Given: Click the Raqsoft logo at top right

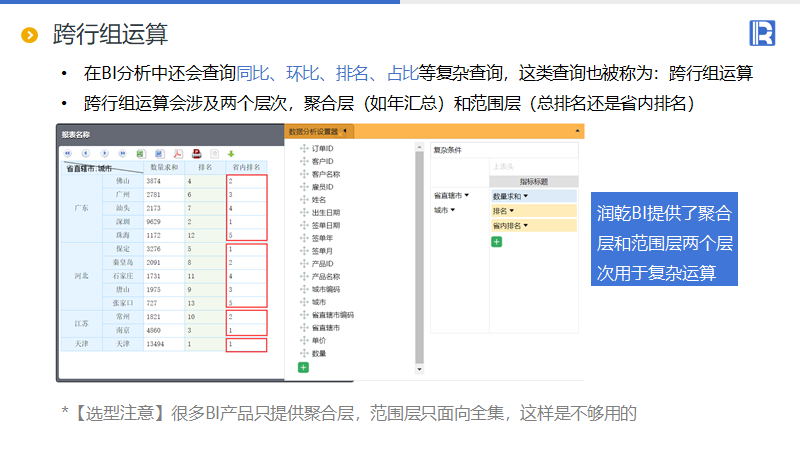Looking at the screenshot, I should (762, 33).
